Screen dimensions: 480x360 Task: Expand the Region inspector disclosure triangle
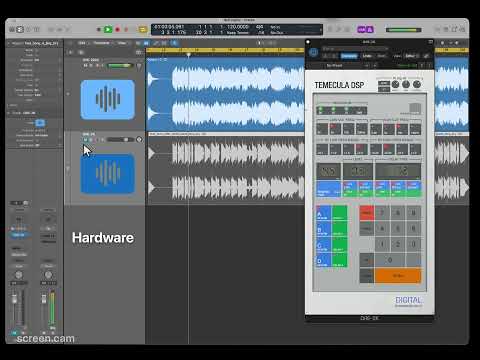pos(9,43)
